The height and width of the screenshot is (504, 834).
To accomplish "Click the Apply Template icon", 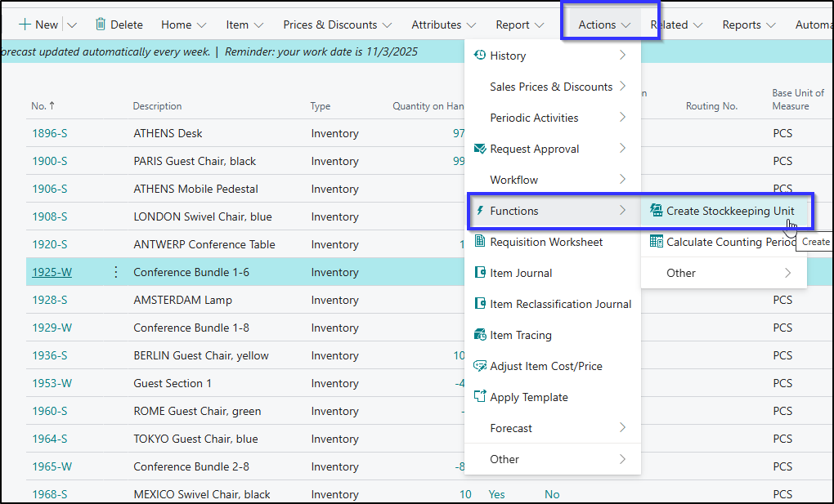I will coord(480,397).
